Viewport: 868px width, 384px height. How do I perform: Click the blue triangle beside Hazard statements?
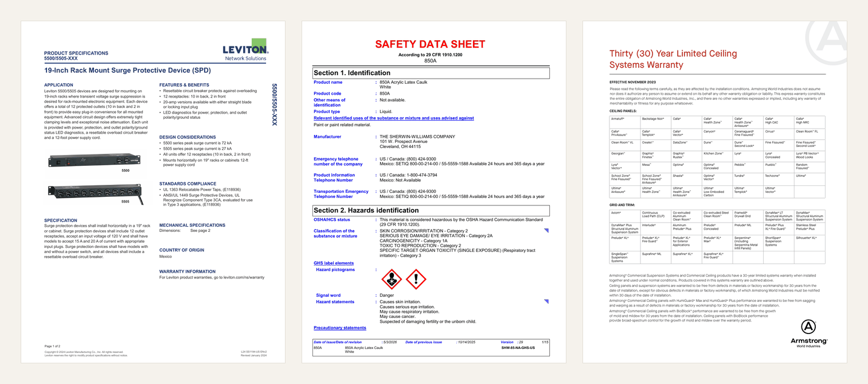(546, 301)
